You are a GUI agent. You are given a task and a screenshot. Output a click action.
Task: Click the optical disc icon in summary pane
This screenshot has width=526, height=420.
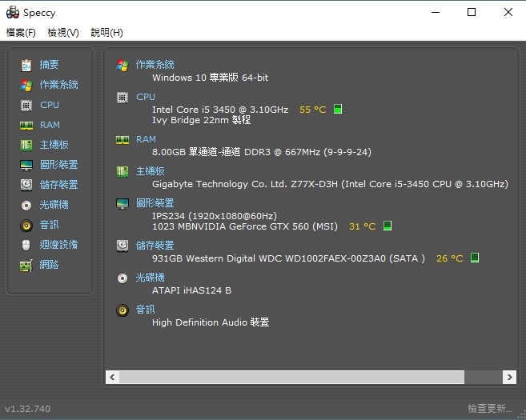click(122, 278)
